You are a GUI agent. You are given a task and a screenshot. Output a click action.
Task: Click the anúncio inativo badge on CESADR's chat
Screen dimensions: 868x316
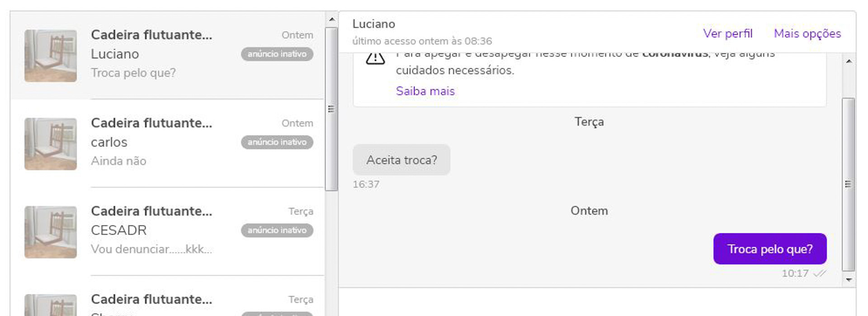[x=277, y=230]
